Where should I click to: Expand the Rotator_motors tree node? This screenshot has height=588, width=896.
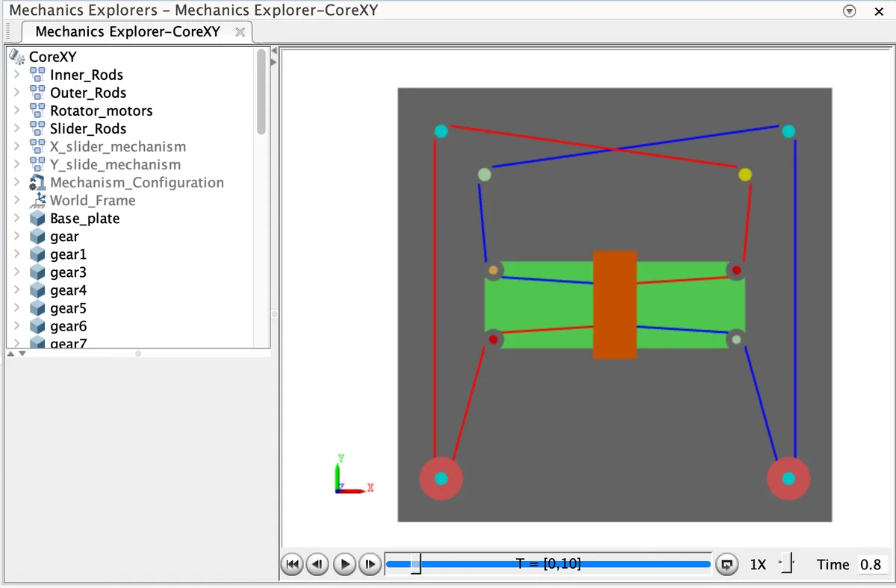click(16, 110)
